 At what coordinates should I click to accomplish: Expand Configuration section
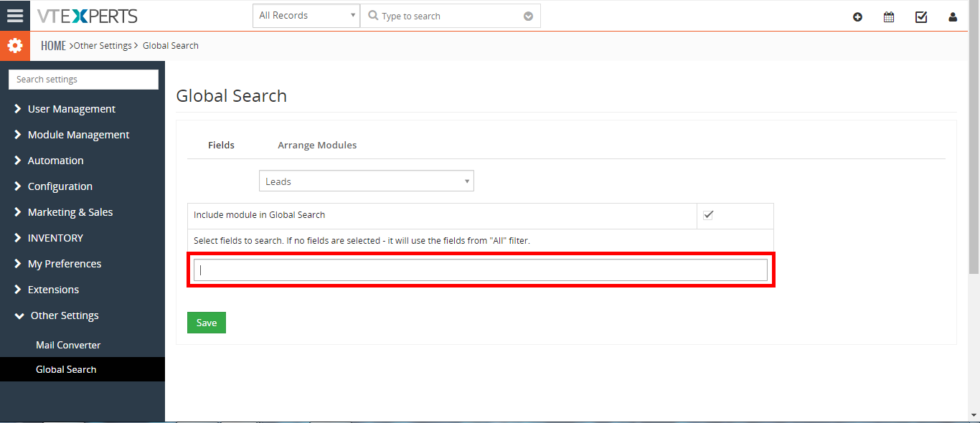(x=53, y=186)
